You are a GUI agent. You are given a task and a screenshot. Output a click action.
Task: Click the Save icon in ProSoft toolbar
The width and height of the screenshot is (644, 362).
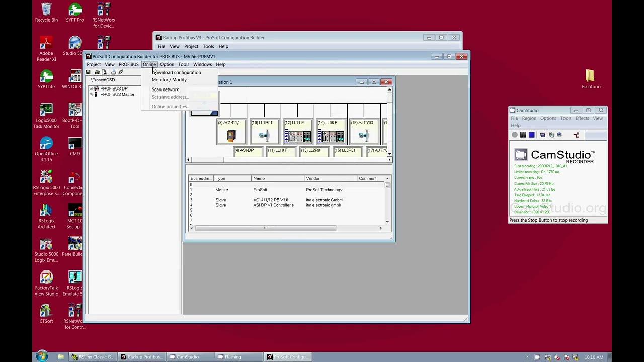click(88, 72)
